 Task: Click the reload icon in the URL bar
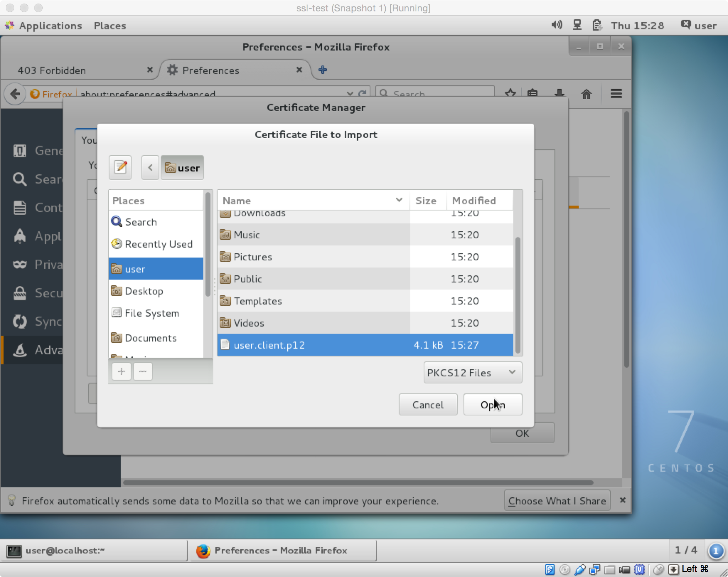tap(362, 94)
